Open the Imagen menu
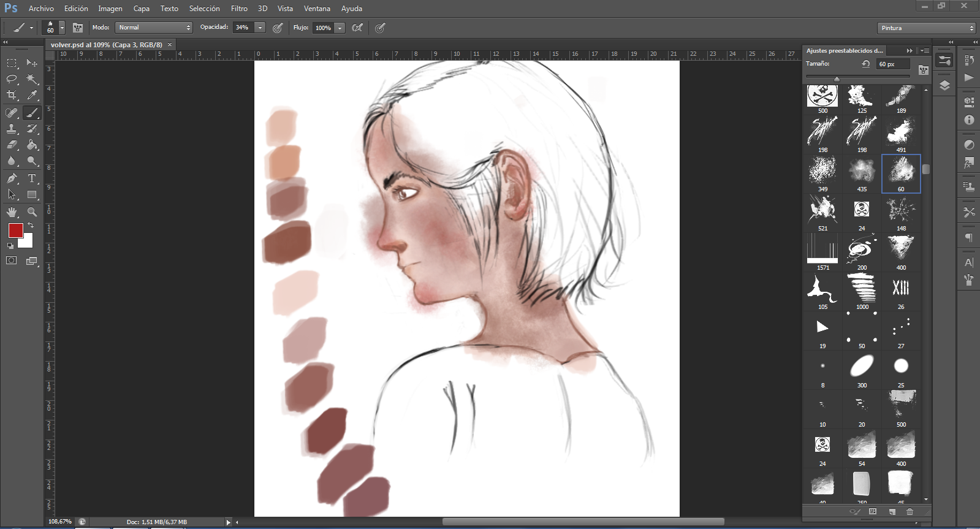The width and height of the screenshot is (980, 529). [x=110, y=9]
